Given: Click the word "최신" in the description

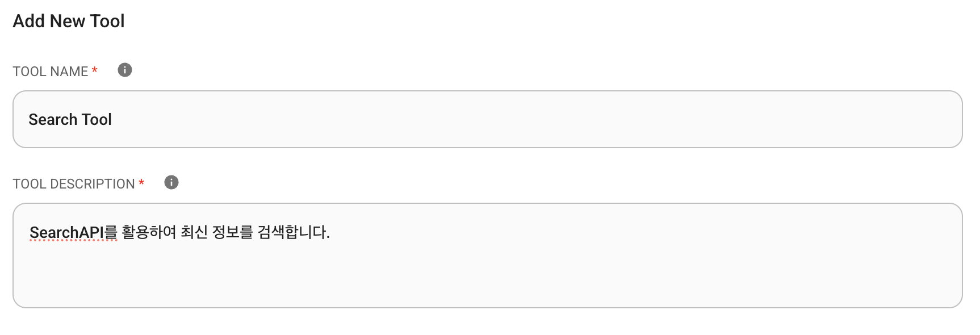Looking at the screenshot, I should point(194,232).
